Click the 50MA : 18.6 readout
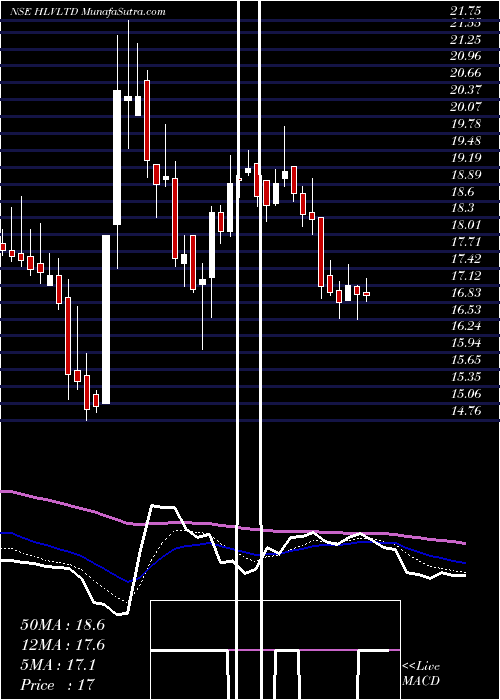The width and height of the screenshot is (500, 700). click(62, 625)
